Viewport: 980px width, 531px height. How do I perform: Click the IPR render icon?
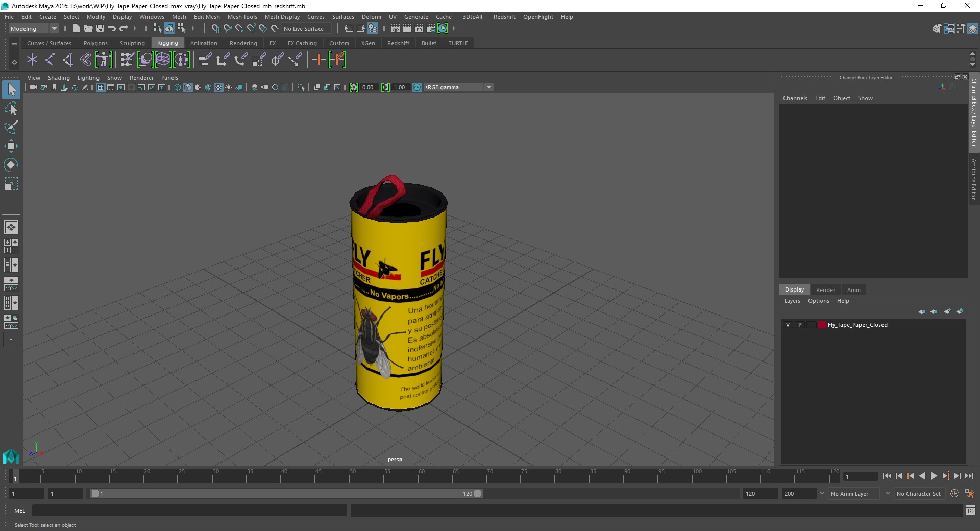pos(419,29)
